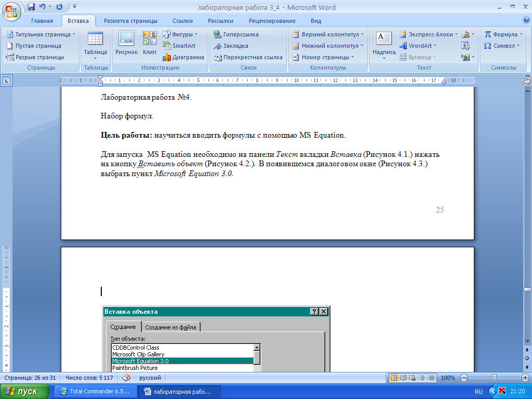
Task: Switch to Print Layout view
Action: [394, 378]
